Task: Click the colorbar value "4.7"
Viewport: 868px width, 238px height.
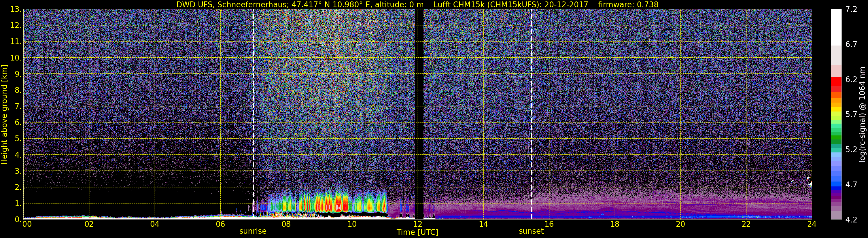Action: 851,184
